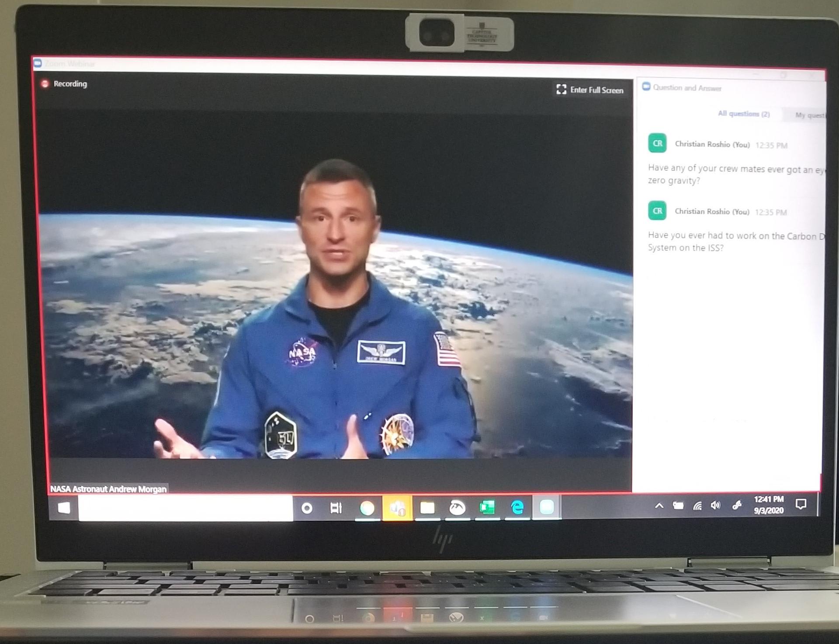Expand hidden system tray icons
This screenshot has width=839, height=644.
pos(659,506)
